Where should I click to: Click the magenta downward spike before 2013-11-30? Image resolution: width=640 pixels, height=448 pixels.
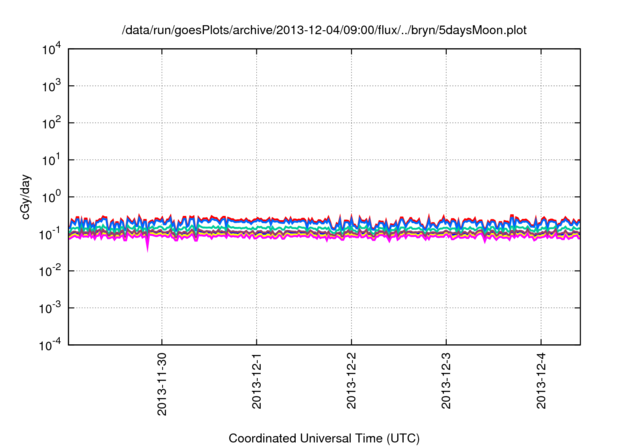[x=147, y=244]
